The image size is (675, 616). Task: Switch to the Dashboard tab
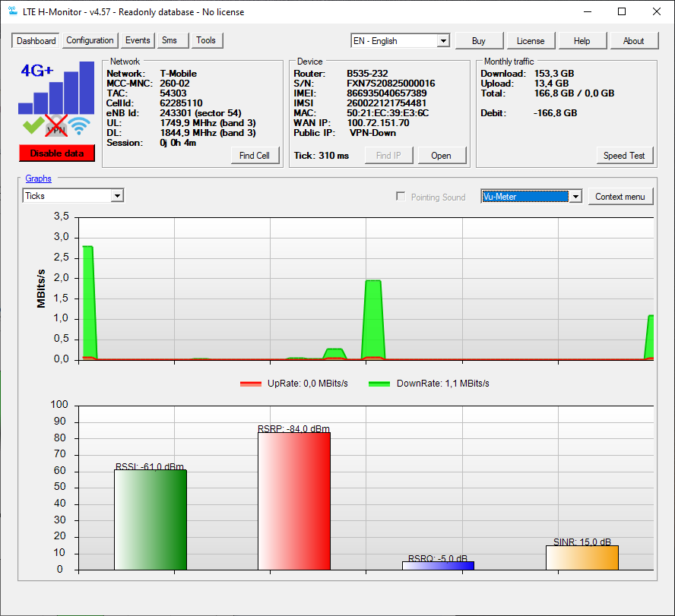tap(36, 41)
